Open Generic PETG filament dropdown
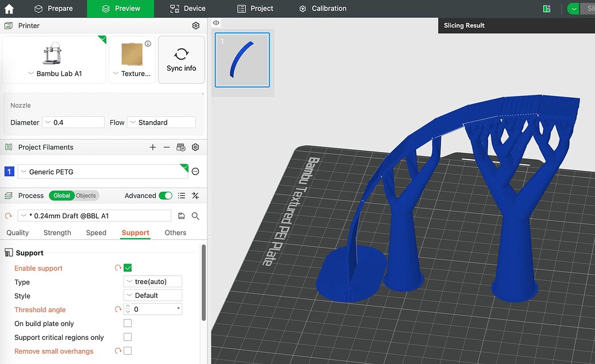Screen dimensions: 595x364 pos(103,172)
